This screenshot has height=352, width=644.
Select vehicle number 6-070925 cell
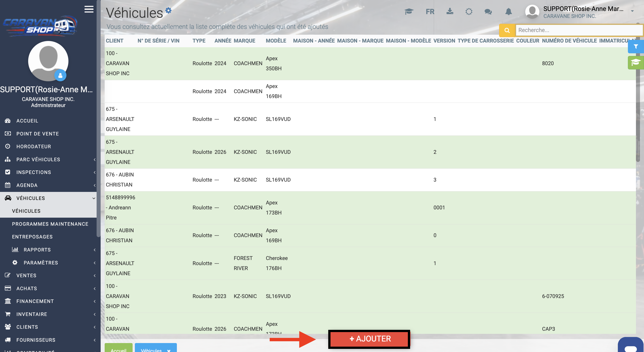coord(553,296)
